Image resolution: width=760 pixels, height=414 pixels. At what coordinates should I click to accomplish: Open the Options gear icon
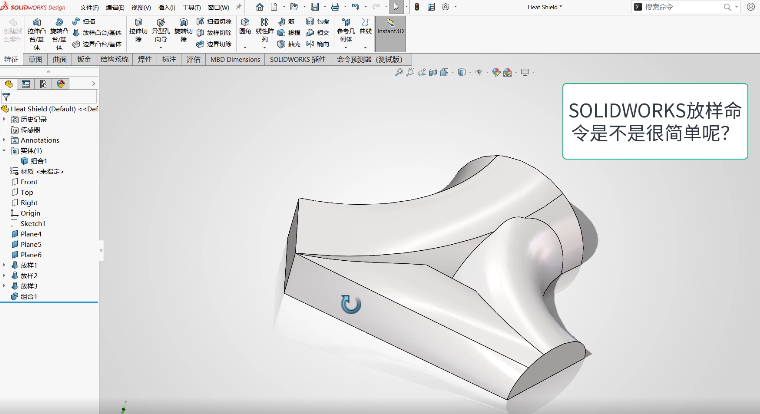445,7
